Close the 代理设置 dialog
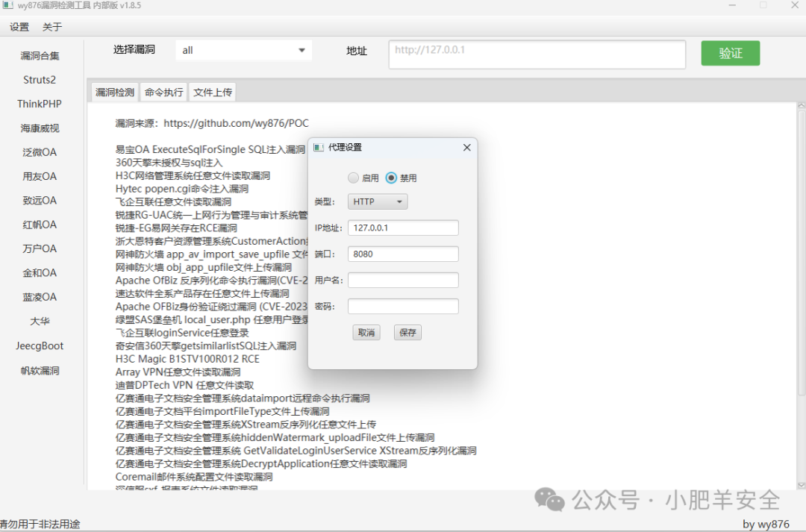806x532 pixels. pyautogui.click(x=466, y=148)
